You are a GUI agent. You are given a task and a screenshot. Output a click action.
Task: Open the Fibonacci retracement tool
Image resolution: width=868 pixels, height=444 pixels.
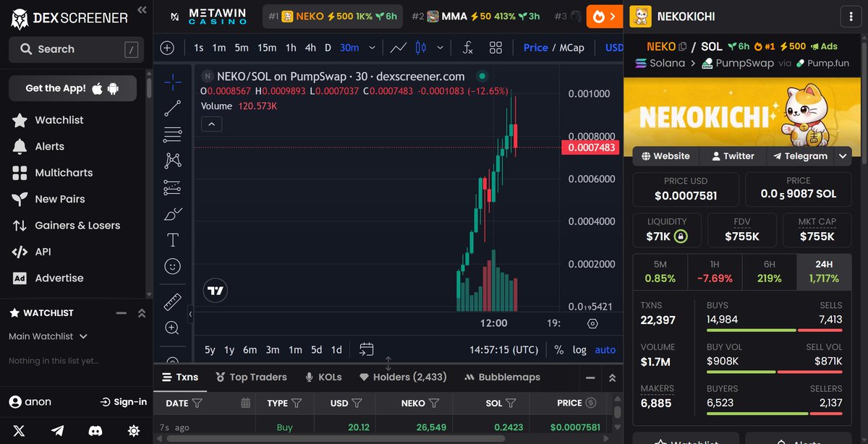[x=172, y=135]
